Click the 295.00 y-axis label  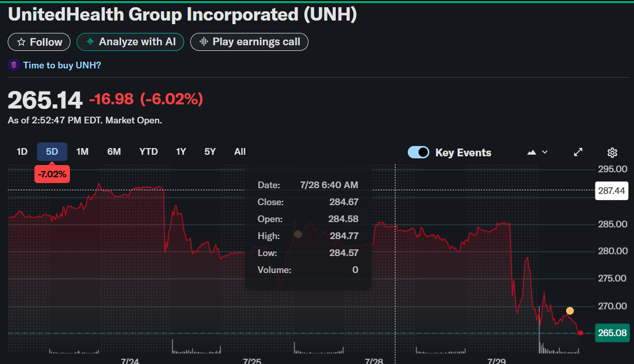coord(612,169)
